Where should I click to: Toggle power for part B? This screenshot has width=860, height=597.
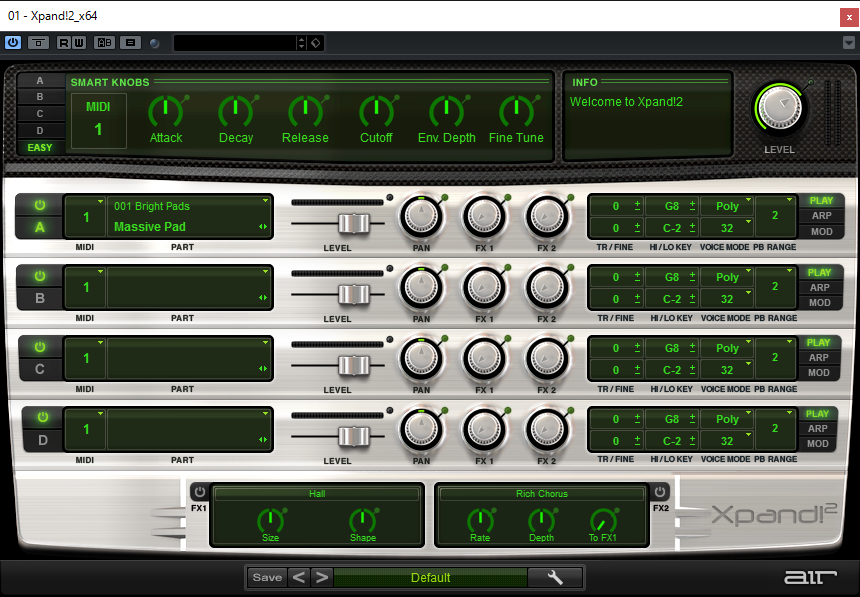[x=39, y=276]
